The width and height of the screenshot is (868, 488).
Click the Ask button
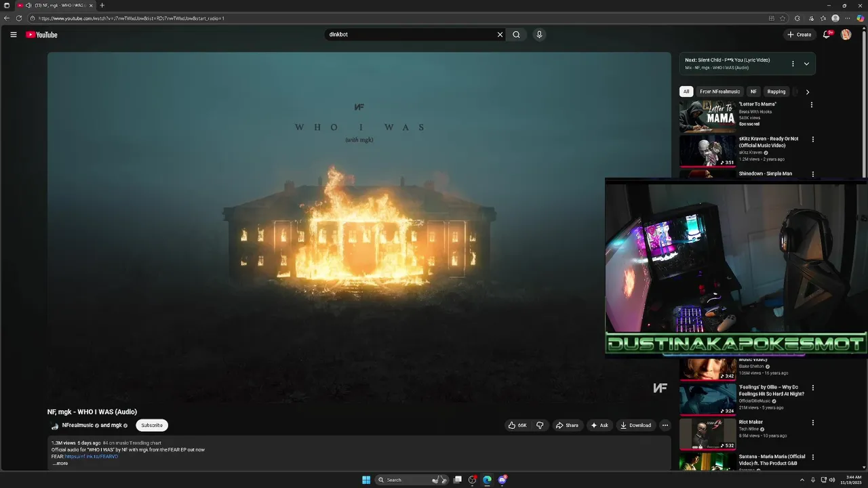[x=599, y=425]
